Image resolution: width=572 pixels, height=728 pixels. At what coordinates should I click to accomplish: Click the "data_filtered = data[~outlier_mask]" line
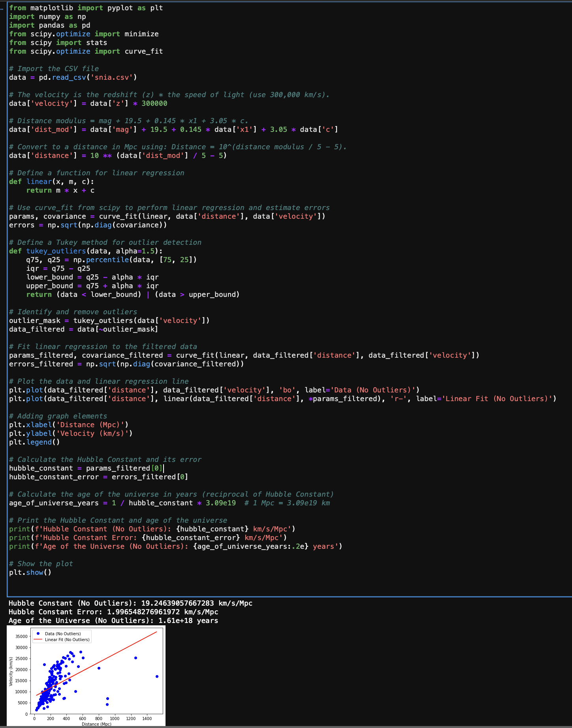tap(84, 329)
